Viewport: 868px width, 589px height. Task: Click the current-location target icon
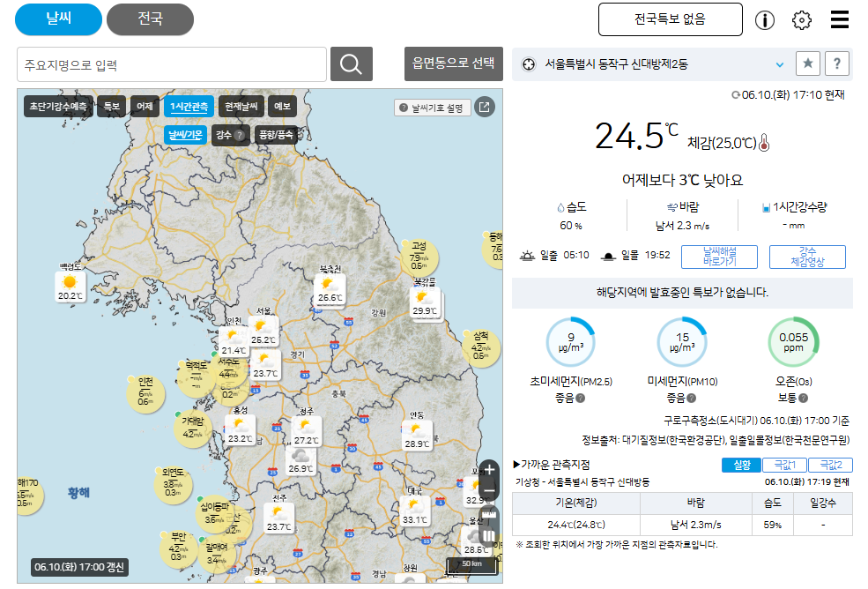(x=529, y=64)
